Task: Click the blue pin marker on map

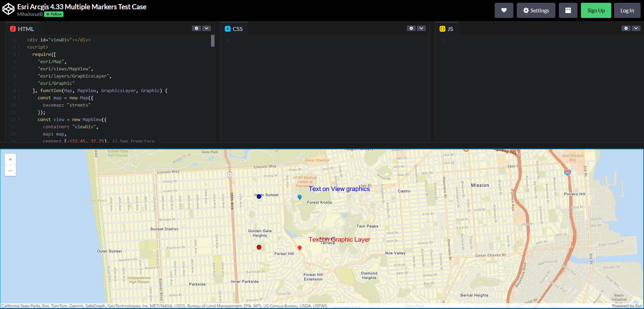Action: [x=300, y=197]
